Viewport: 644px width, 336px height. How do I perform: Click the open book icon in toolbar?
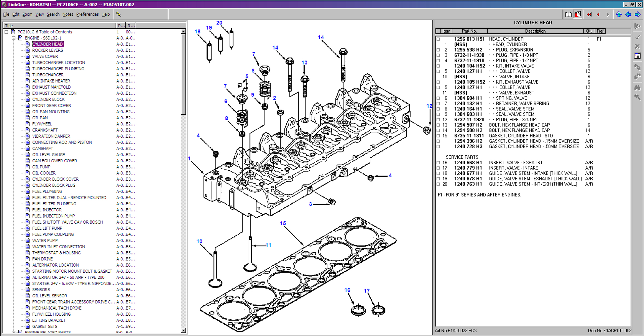tap(568, 14)
